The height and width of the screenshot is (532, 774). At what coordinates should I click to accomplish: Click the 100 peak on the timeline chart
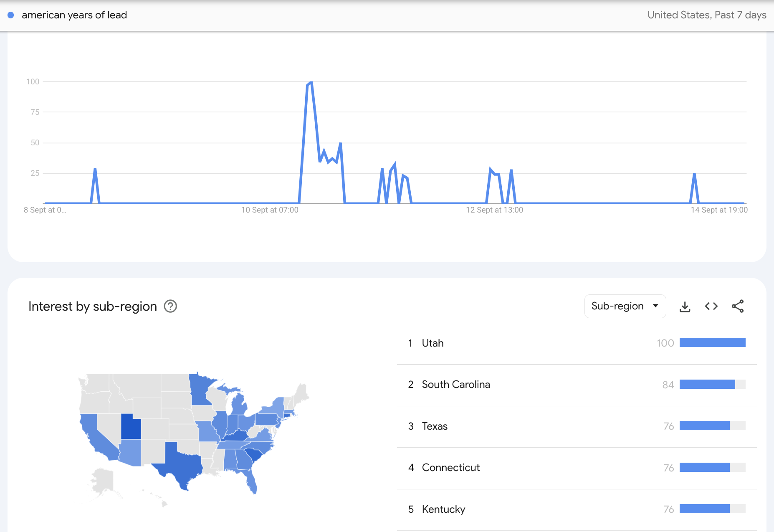pos(310,83)
